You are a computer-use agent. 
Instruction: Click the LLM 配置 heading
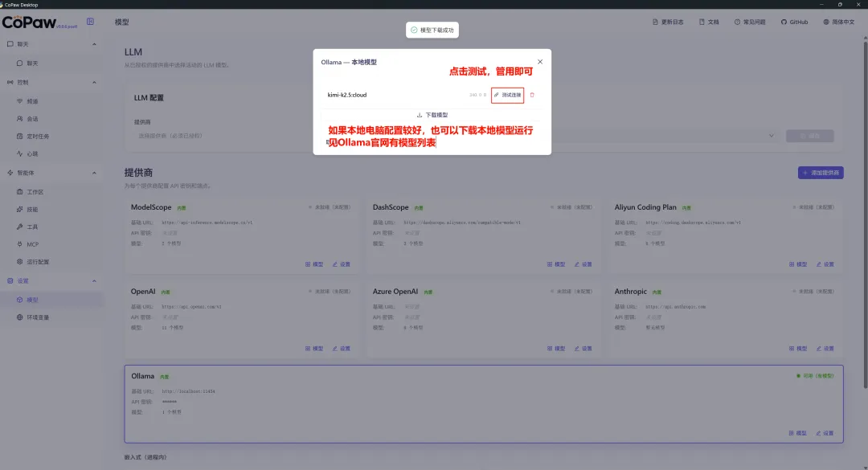[x=149, y=98]
